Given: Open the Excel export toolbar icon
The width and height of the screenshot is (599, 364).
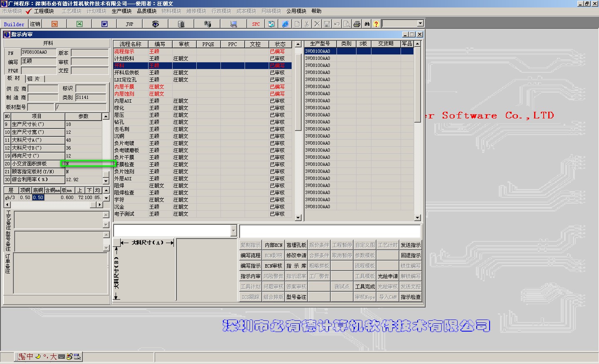Looking at the screenshot, I should pyautogui.click(x=79, y=24).
